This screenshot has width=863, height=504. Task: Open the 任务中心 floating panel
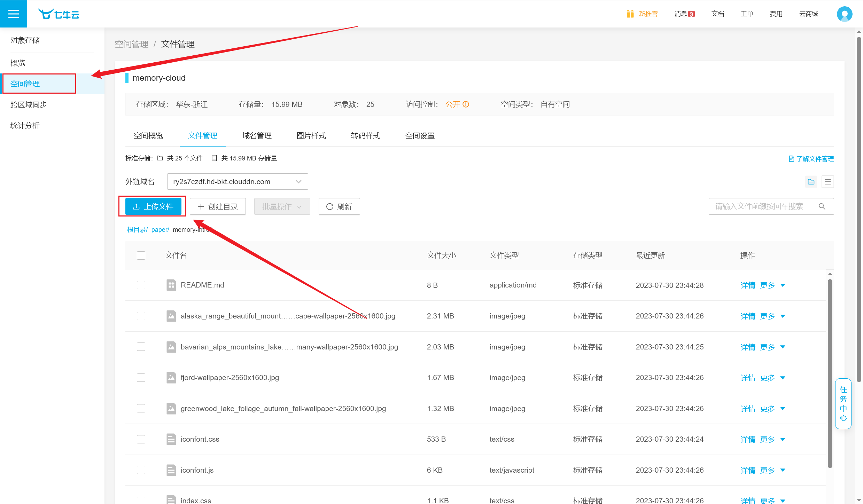843,404
